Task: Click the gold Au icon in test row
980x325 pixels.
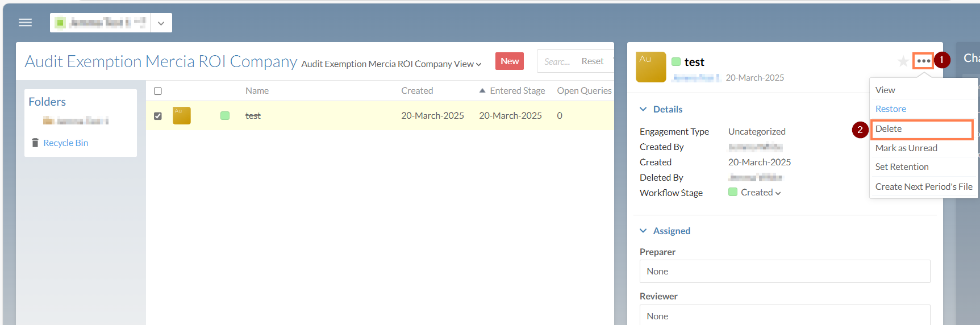Action: tap(181, 115)
